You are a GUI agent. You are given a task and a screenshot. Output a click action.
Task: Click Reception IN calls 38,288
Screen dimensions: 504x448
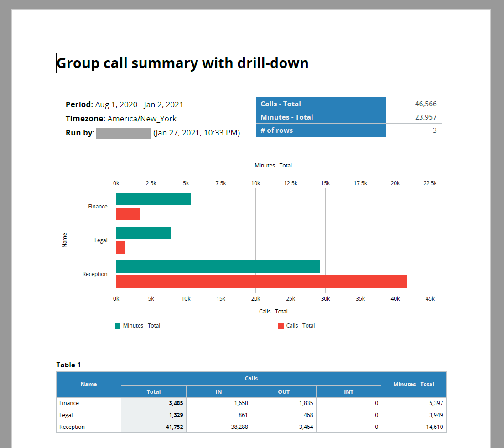218,427
